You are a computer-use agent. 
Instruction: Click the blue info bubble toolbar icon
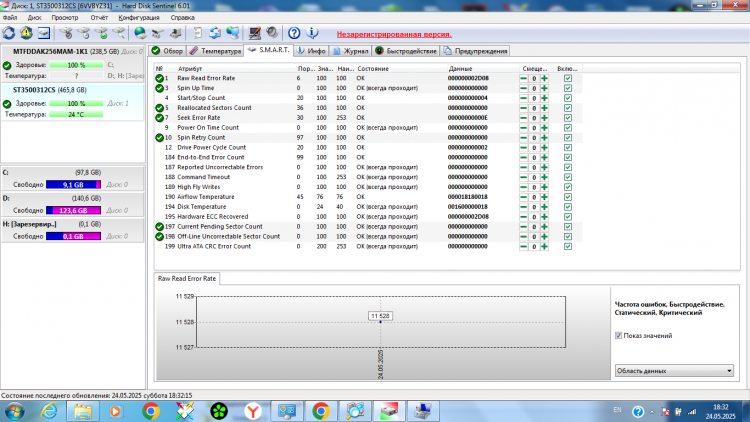pyautogui.click(x=312, y=33)
